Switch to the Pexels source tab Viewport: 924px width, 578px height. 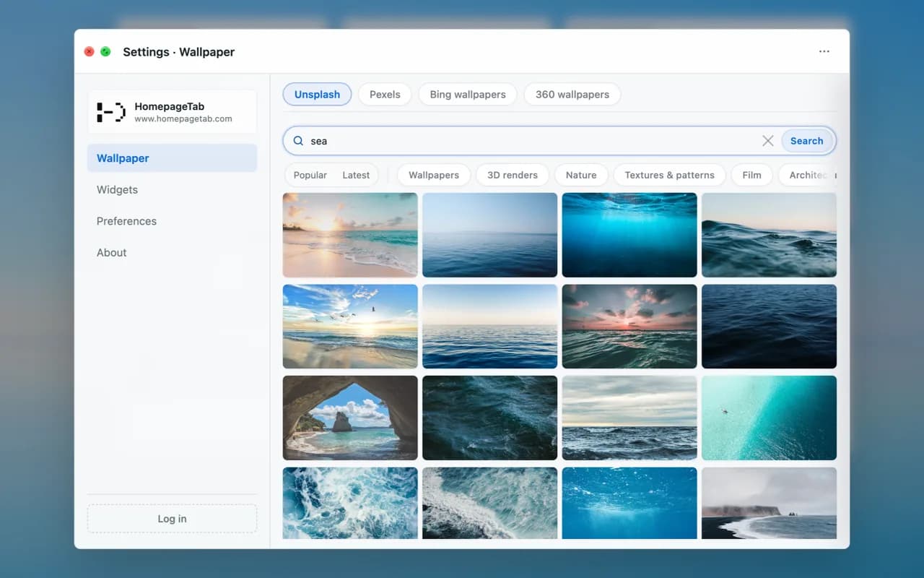[x=385, y=95]
